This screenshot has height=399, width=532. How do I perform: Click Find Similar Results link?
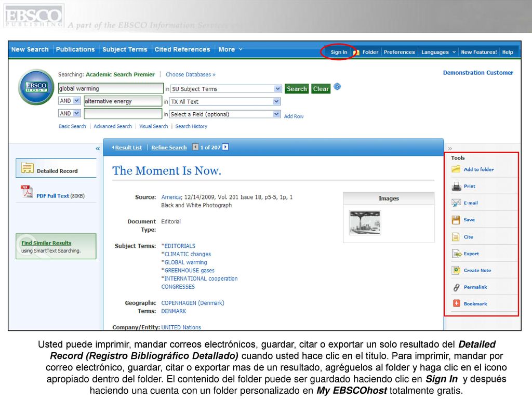46,243
